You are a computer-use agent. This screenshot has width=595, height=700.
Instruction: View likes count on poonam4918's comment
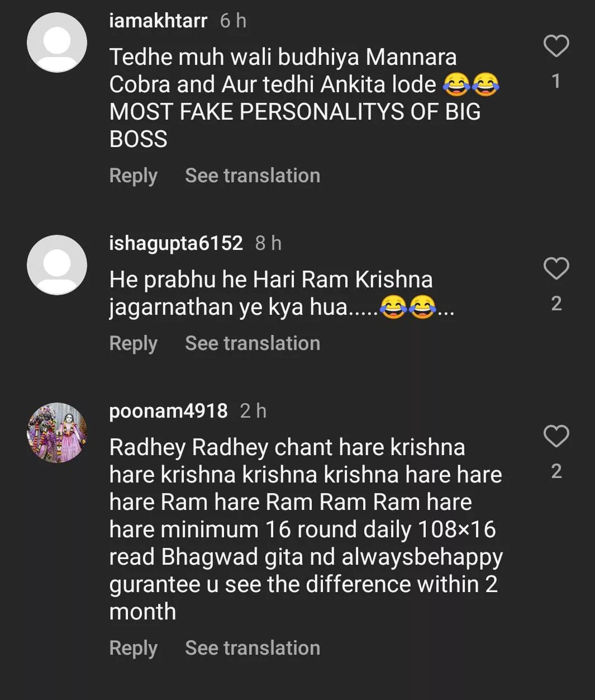pyautogui.click(x=556, y=471)
